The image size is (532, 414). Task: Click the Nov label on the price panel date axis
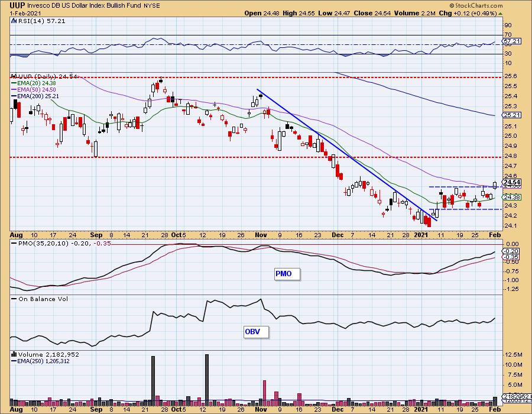pos(261,235)
